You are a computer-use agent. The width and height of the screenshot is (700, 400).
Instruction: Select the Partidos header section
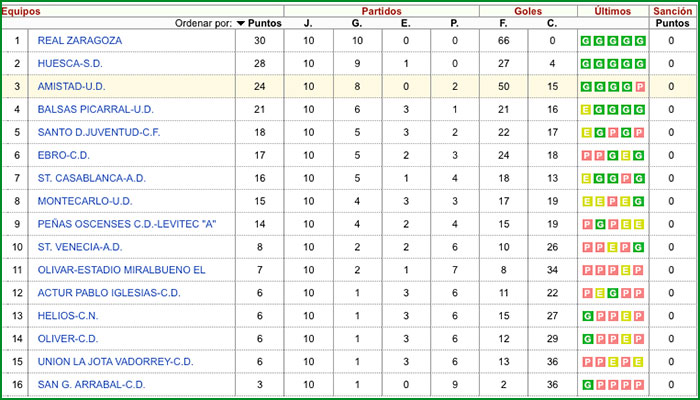click(381, 9)
